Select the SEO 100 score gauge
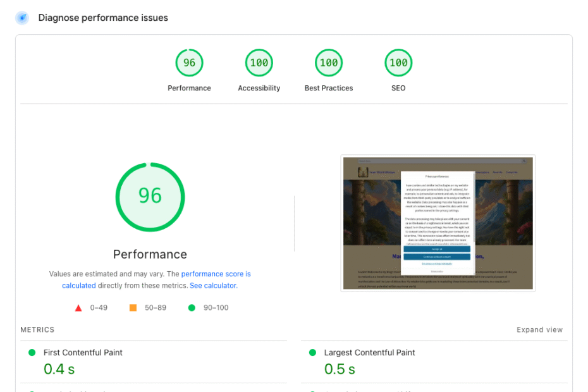 398,63
